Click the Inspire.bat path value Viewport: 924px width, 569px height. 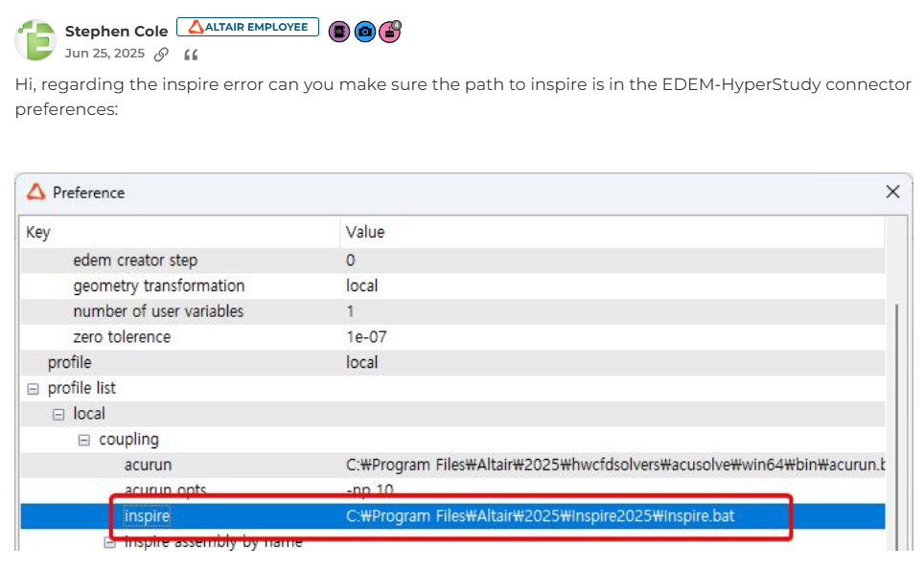540,516
